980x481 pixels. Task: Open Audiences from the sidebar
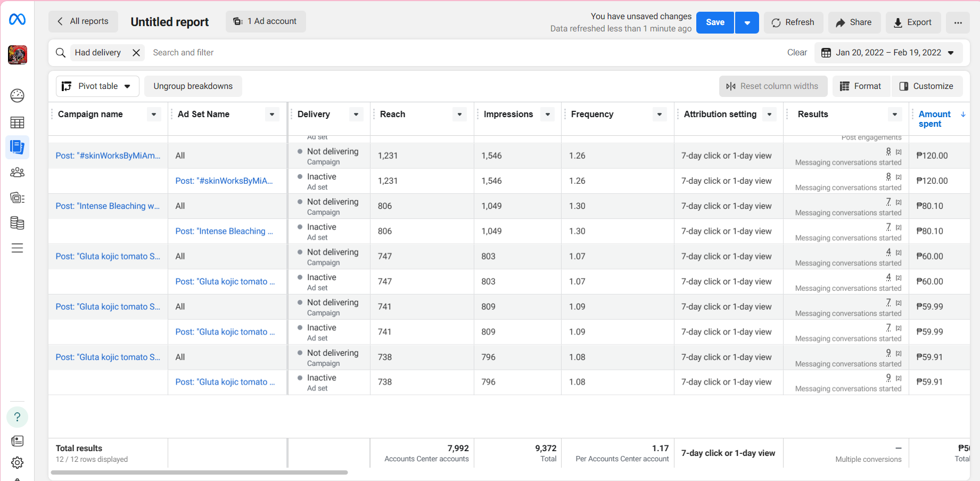(x=17, y=173)
